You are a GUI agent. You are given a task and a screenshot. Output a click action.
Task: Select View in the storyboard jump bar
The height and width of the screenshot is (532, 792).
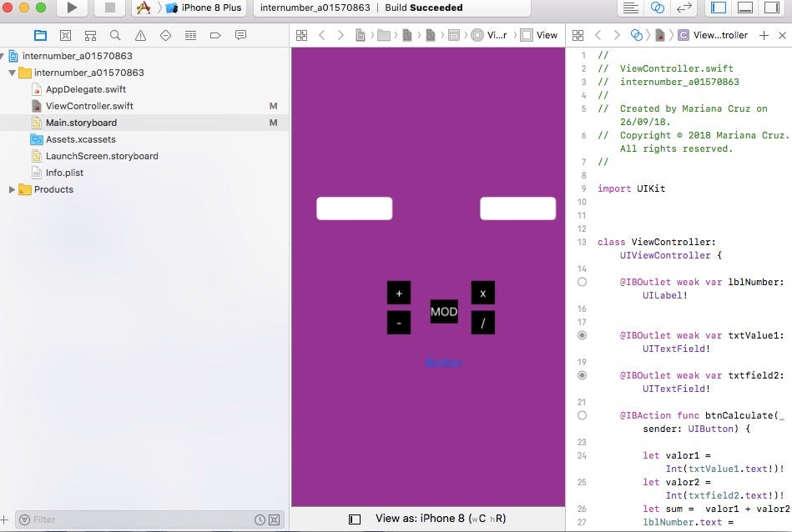pyautogui.click(x=539, y=35)
